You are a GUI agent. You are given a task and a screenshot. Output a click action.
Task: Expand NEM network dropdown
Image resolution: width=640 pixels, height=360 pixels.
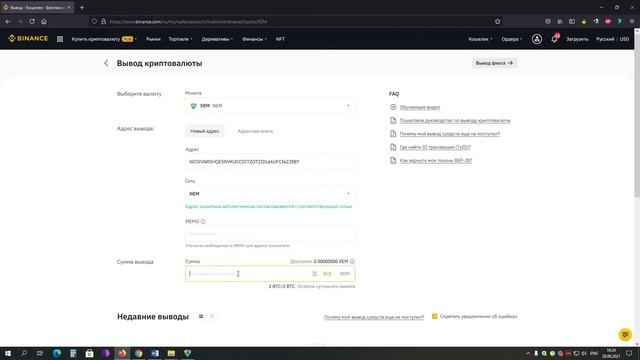point(270,193)
